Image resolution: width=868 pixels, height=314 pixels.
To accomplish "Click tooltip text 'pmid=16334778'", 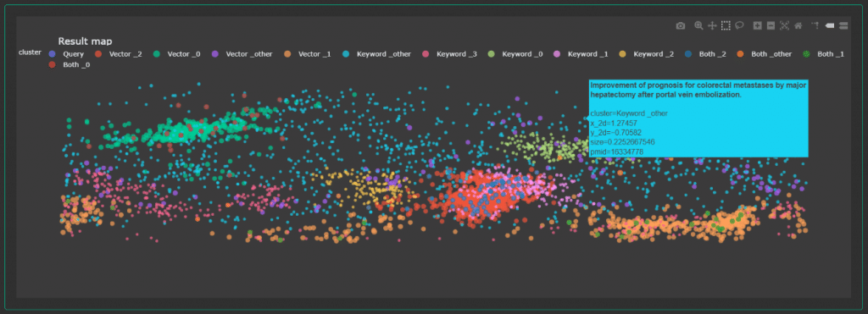I will 617,151.
